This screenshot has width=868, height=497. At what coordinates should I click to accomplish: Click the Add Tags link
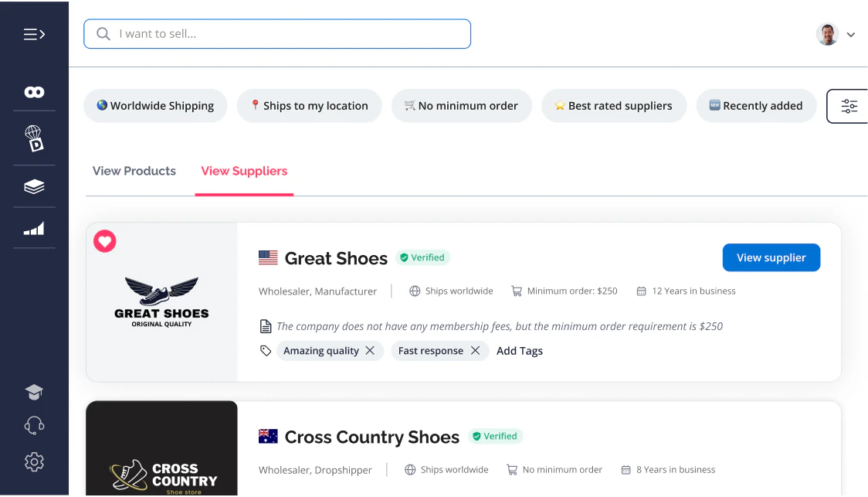coord(520,351)
